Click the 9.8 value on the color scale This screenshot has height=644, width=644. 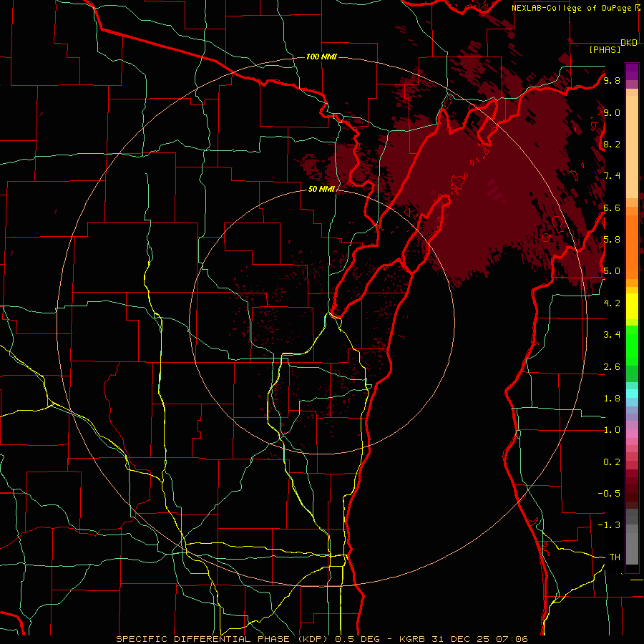click(612, 80)
